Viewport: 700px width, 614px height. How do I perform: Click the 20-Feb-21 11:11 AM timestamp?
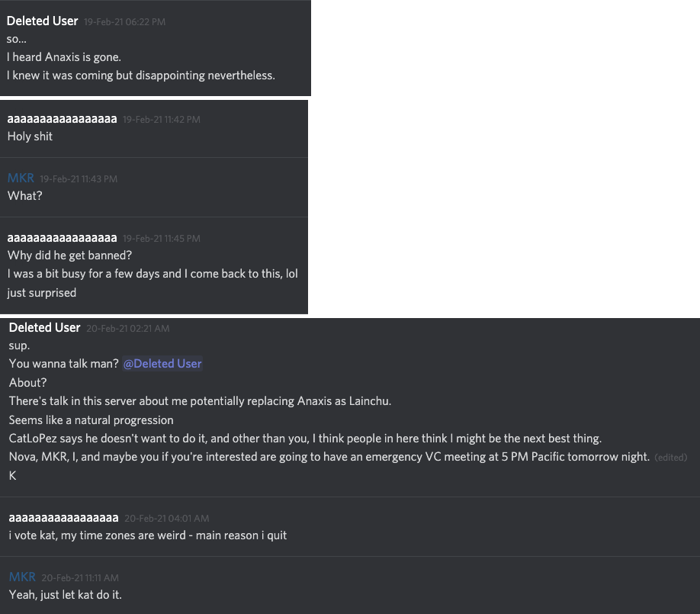coord(80,578)
